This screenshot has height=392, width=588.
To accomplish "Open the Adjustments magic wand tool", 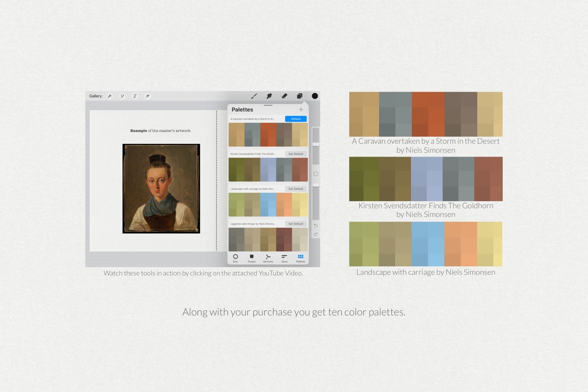I will click(x=123, y=96).
